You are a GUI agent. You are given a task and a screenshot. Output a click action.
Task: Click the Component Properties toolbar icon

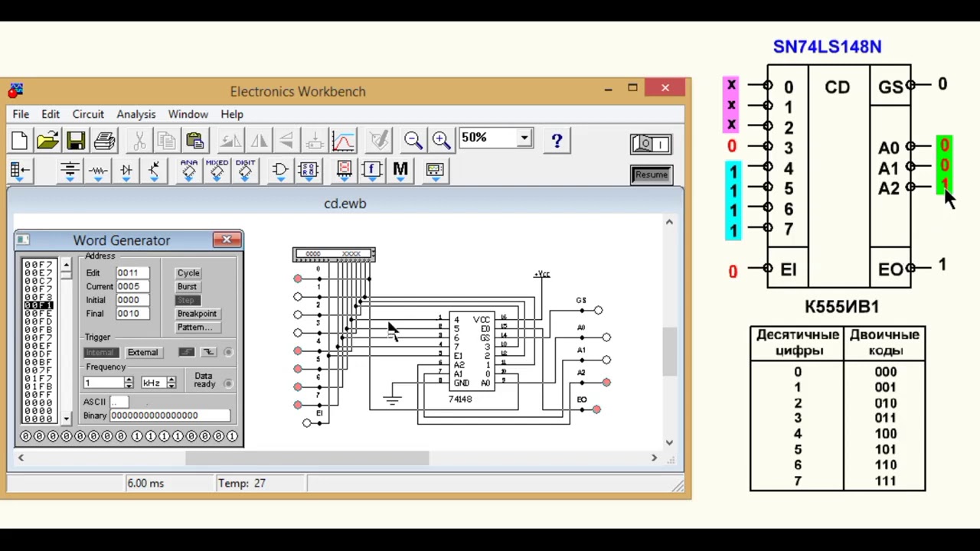click(378, 141)
